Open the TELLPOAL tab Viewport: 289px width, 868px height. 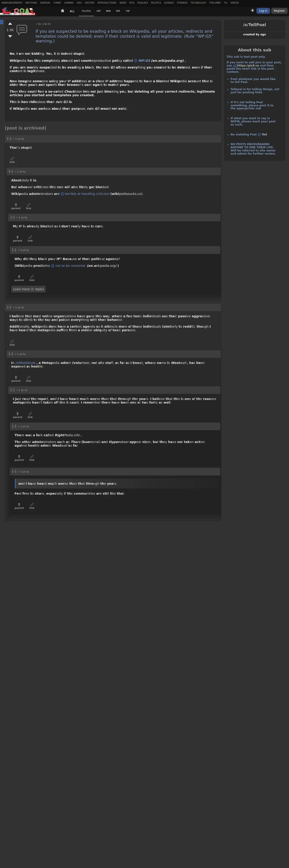(x=86, y=11)
